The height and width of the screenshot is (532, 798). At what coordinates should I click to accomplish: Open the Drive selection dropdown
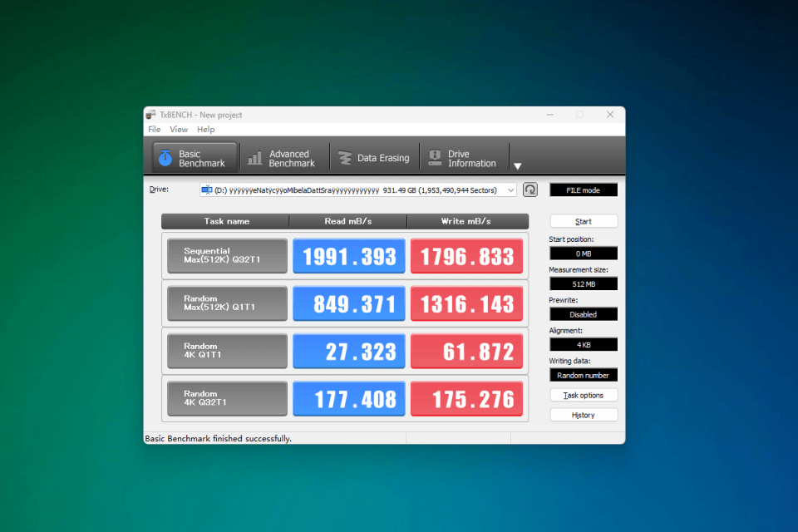pyautogui.click(x=358, y=190)
